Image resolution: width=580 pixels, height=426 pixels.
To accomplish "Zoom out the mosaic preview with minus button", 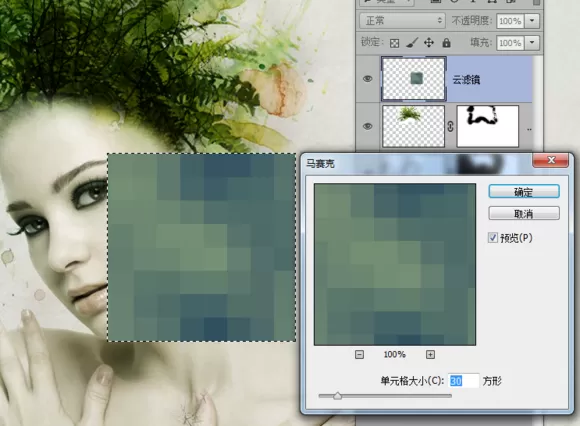I will (359, 355).
